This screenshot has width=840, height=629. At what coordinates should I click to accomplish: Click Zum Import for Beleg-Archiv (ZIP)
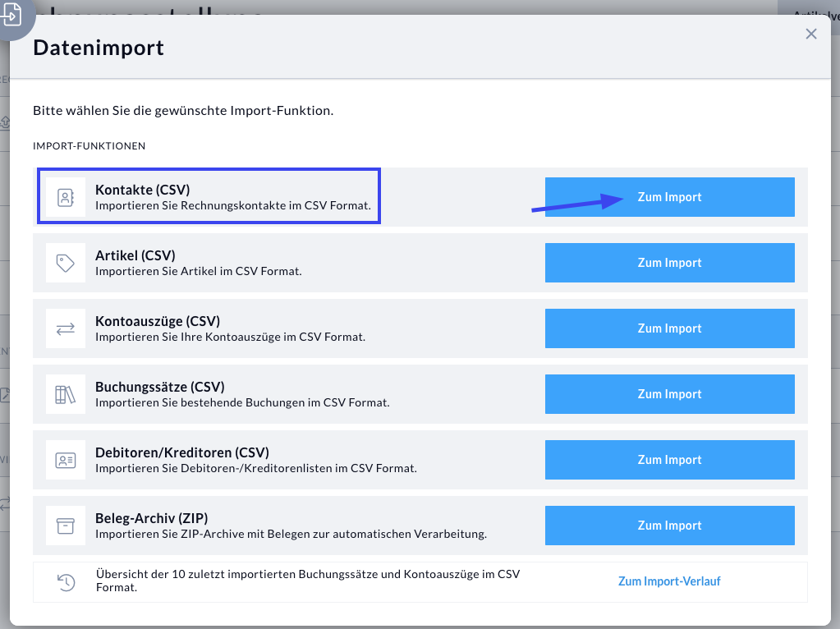point(669,526)
